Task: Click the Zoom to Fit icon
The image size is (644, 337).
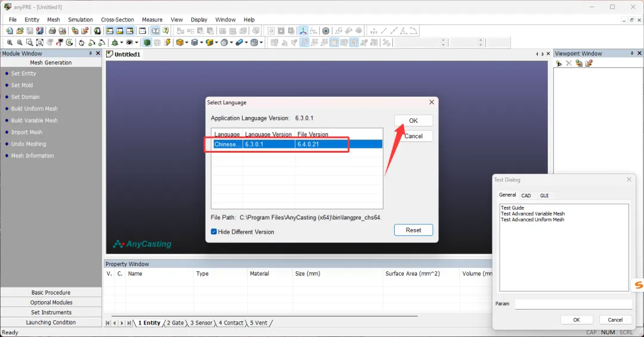Action: 39,42
